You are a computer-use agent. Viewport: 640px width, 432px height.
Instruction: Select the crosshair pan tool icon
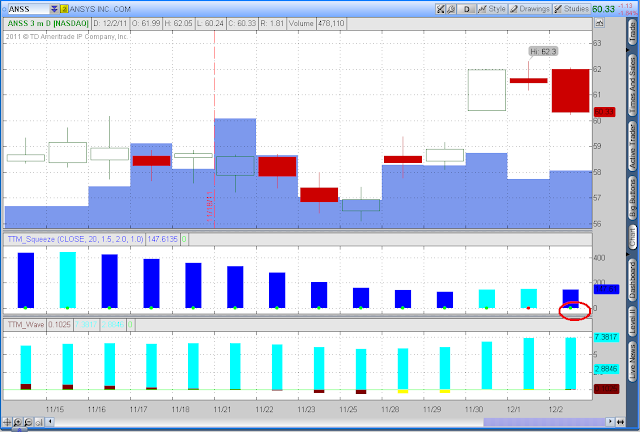[7, 422]
